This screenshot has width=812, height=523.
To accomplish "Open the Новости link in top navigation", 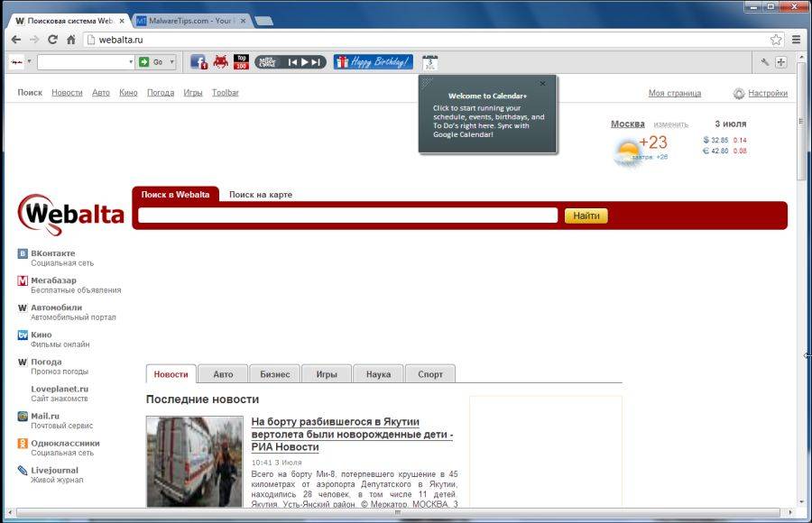I will pyautogui.click(x=67, y=93).
